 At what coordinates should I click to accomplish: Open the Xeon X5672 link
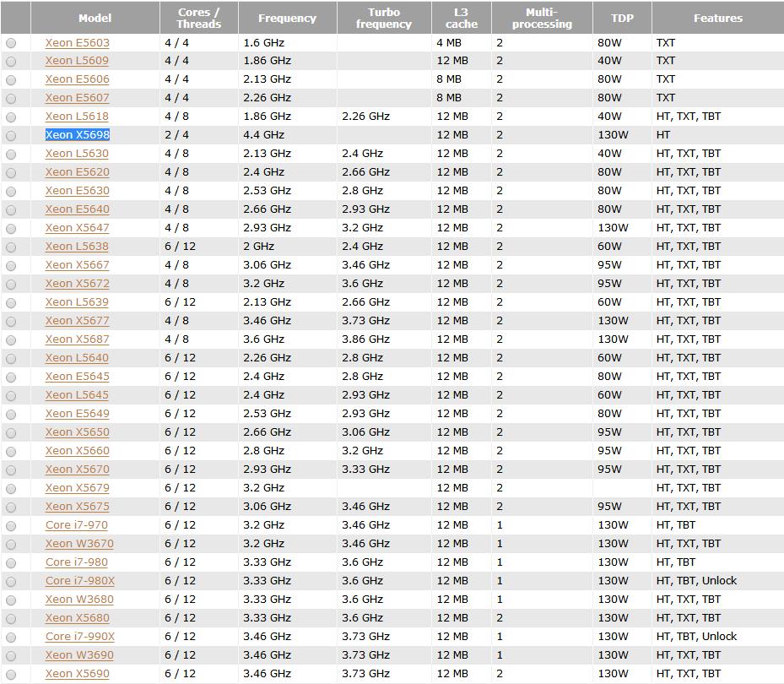(x=77, y=283)
